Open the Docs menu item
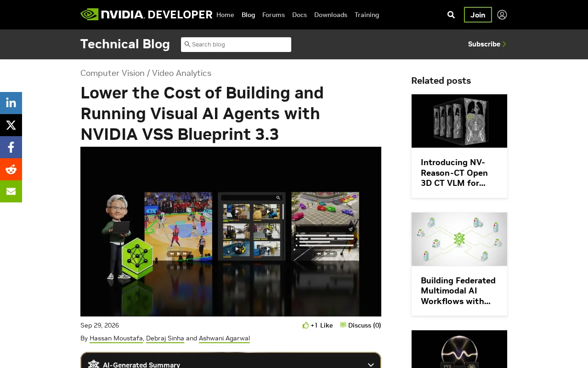The height and width of the screenshot is (368, 588). (x=300, y=15)
